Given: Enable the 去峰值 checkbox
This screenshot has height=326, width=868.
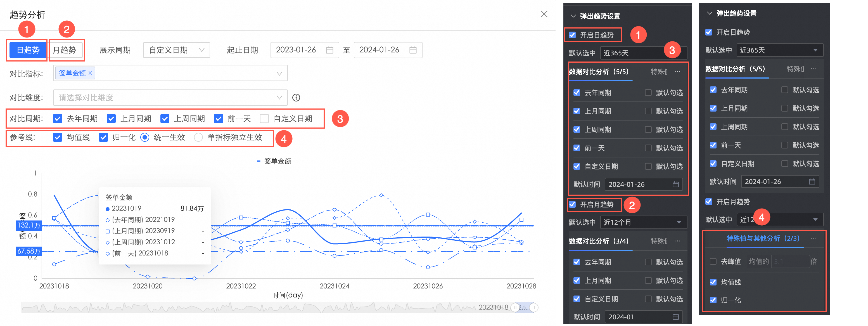Looking at the screenshot, I should point(713,262).
